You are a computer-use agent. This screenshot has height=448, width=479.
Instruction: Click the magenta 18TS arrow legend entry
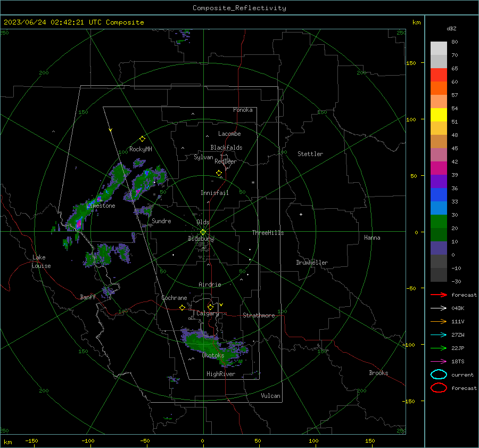(439, 362)
